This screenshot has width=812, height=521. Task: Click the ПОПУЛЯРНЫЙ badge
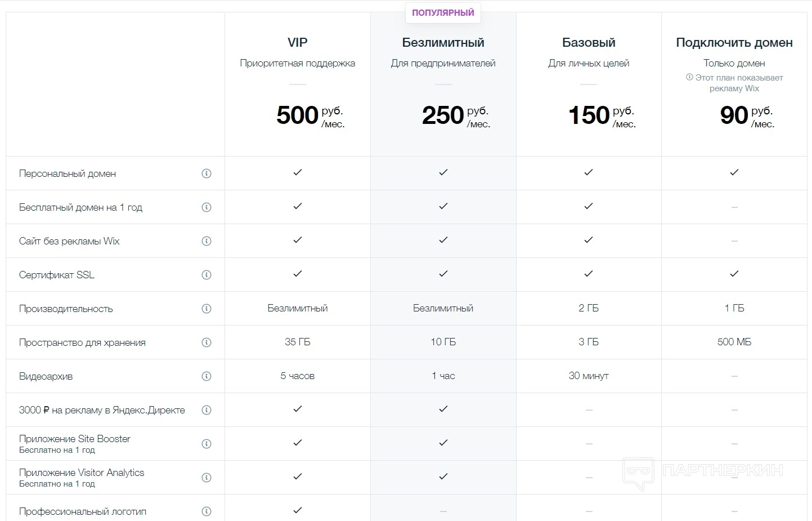pos(443,13)
